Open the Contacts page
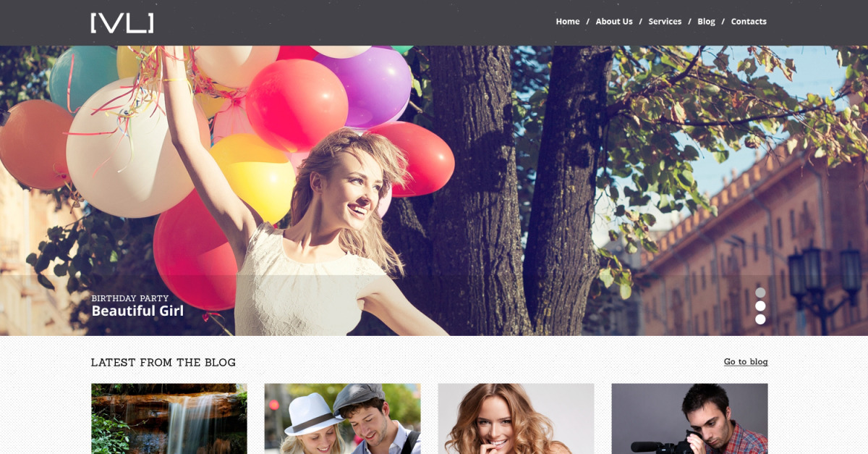 (749, 22)
